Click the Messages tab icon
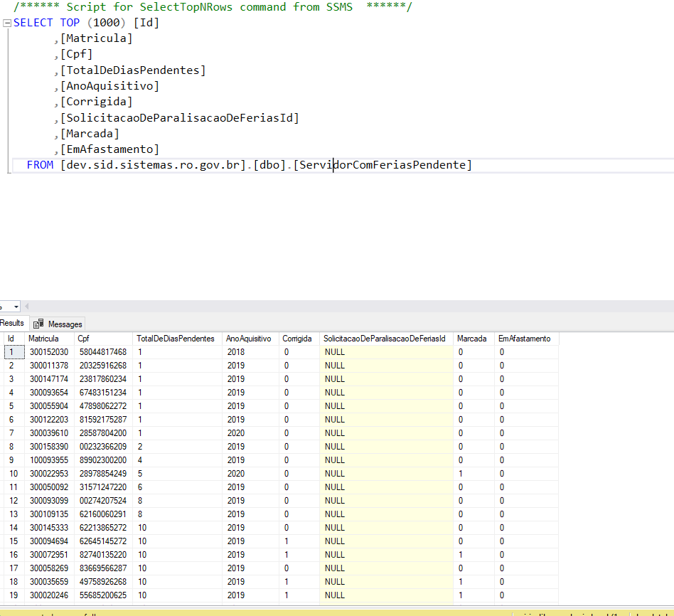674x616 pixels. pyautogui.click(x=38, y=324)
